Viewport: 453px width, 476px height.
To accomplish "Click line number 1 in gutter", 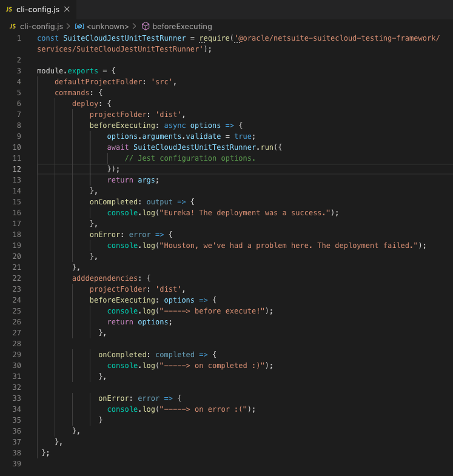I will (19, 38).
